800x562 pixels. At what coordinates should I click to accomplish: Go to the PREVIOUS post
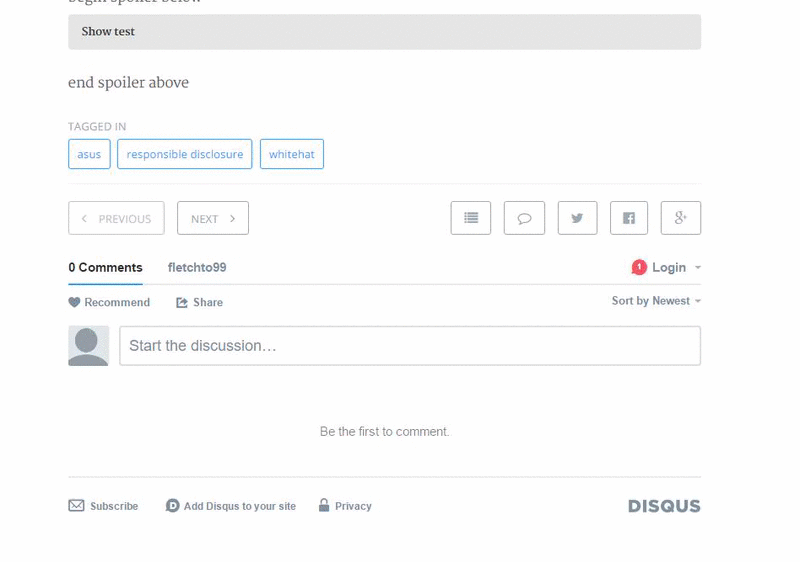(116, 218)
